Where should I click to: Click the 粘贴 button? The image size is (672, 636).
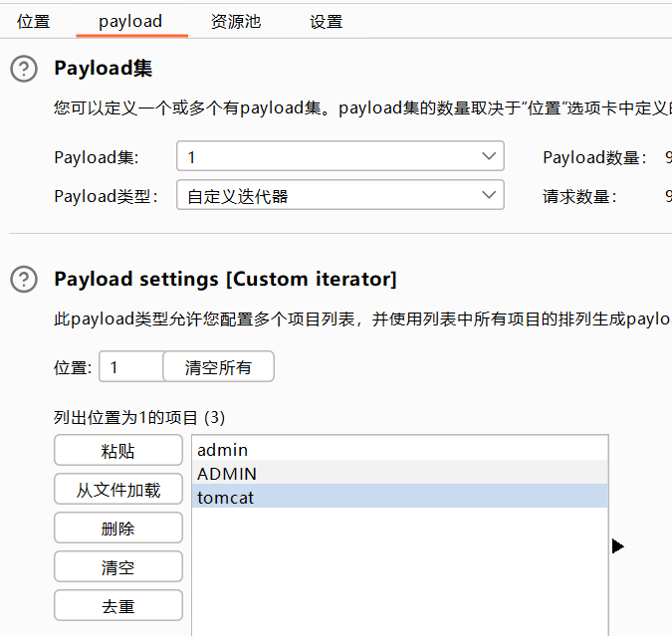pyautogui.click(x=118, y=451)
